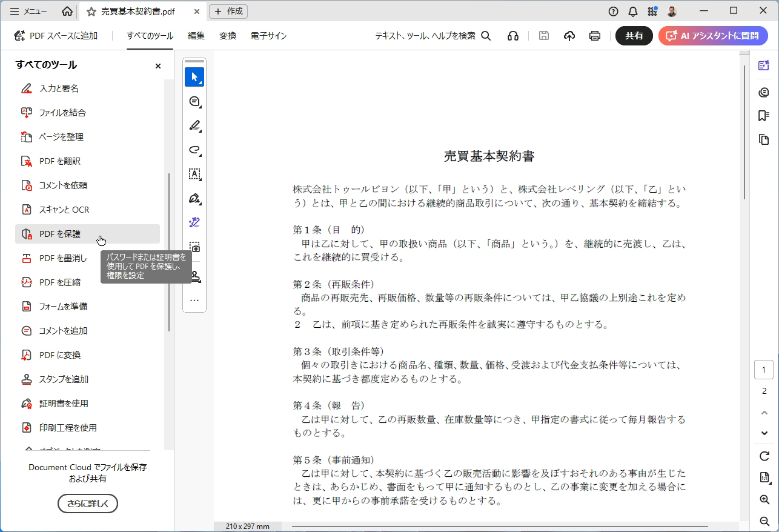The width and height of the screenshot is (779, 532).
Task: Rotate page using the right rail icon
Action: click(x=764, y=456)
